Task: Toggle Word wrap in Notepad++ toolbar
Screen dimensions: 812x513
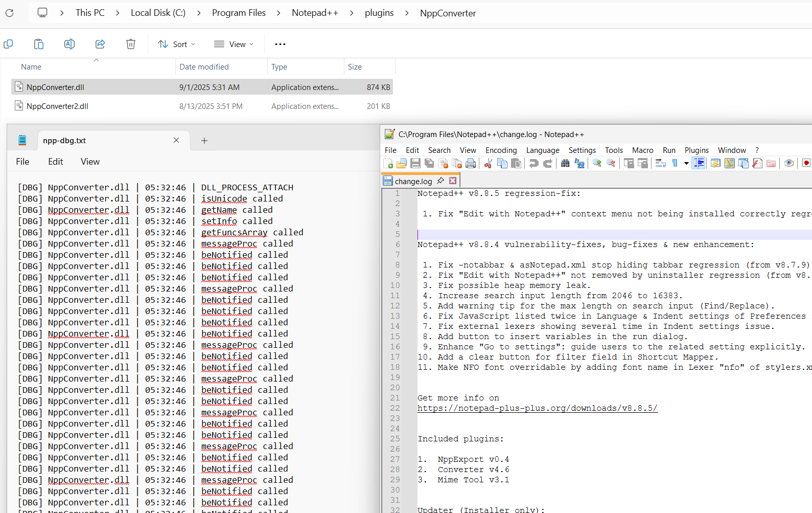Action: 660,163
